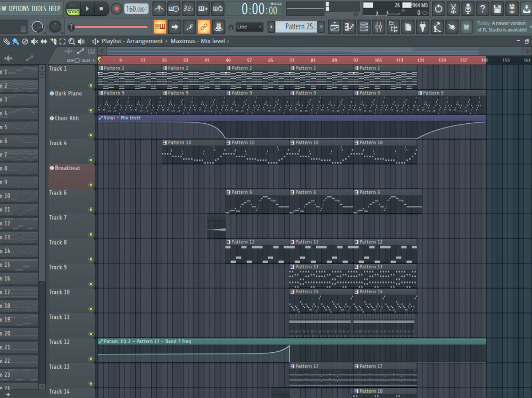Click the save project floppy icon
The width and height of the screenshot is (532, 398).
[x=497, y=9]
